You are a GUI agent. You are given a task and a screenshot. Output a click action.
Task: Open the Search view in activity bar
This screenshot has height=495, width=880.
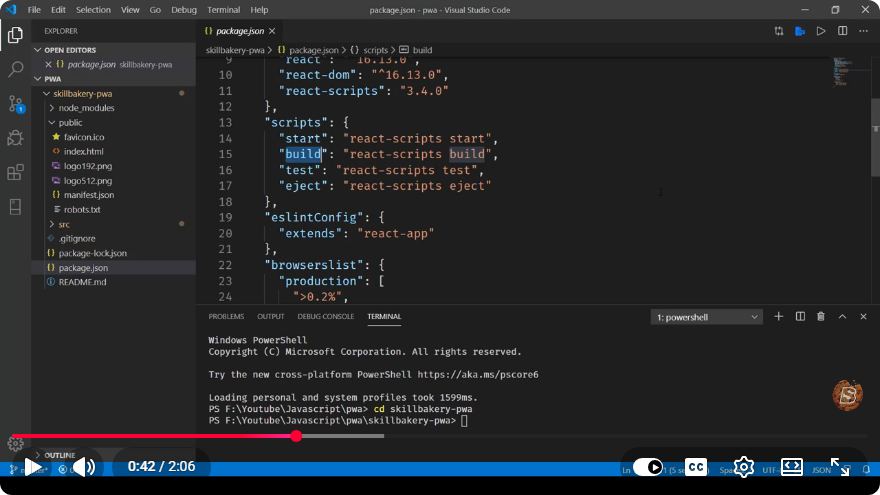point(15,69)
